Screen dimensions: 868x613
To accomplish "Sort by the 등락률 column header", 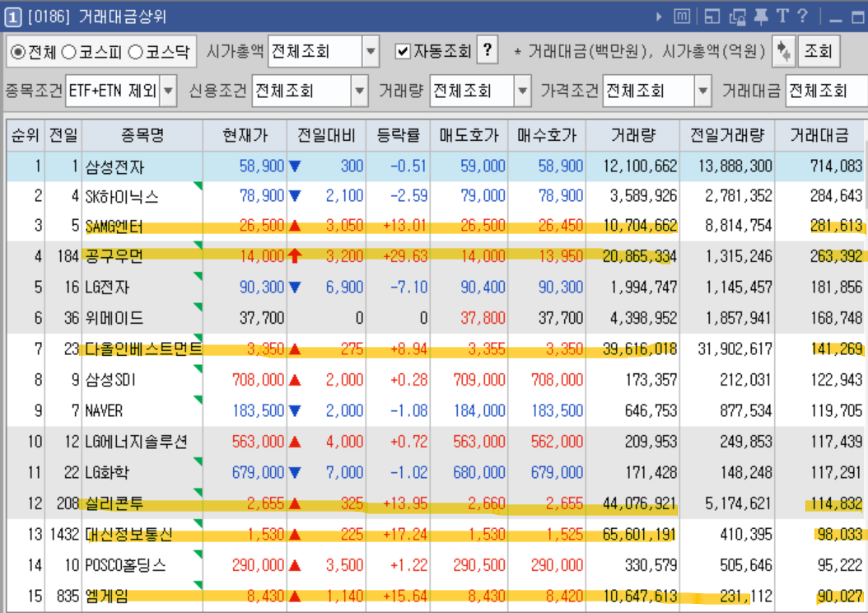I will 398,135.
